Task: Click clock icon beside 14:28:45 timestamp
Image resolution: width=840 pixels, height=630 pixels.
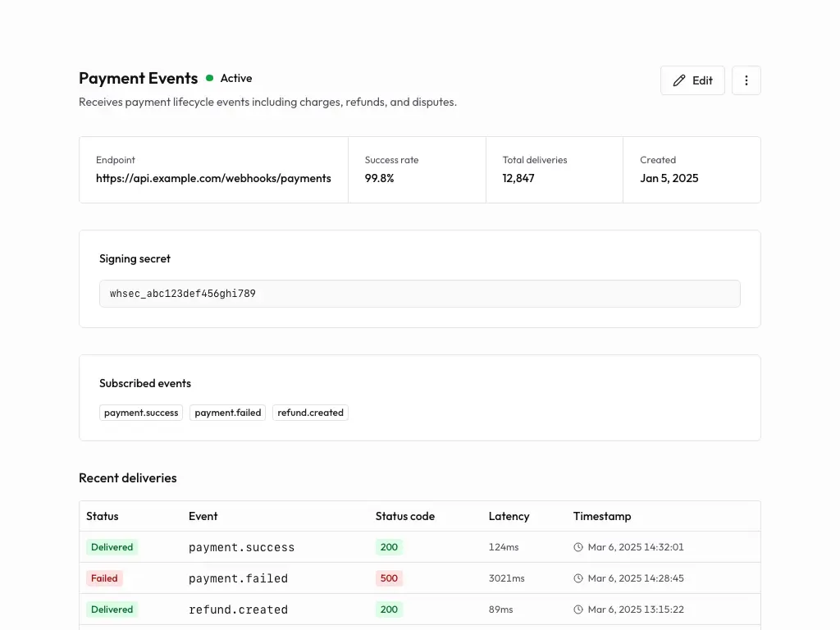Action: (x=578, y=578)
